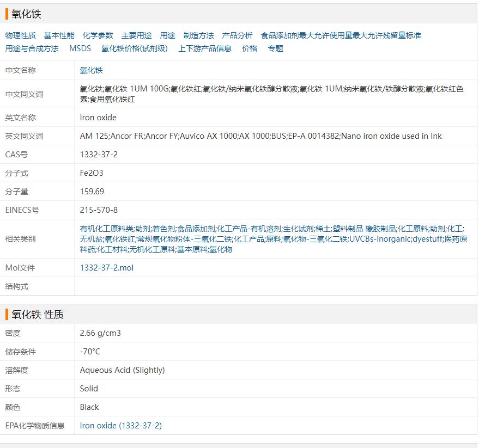Download the 1332-37-2.mol file
This screenshot has width=491, height=448.
pos(107,268)
